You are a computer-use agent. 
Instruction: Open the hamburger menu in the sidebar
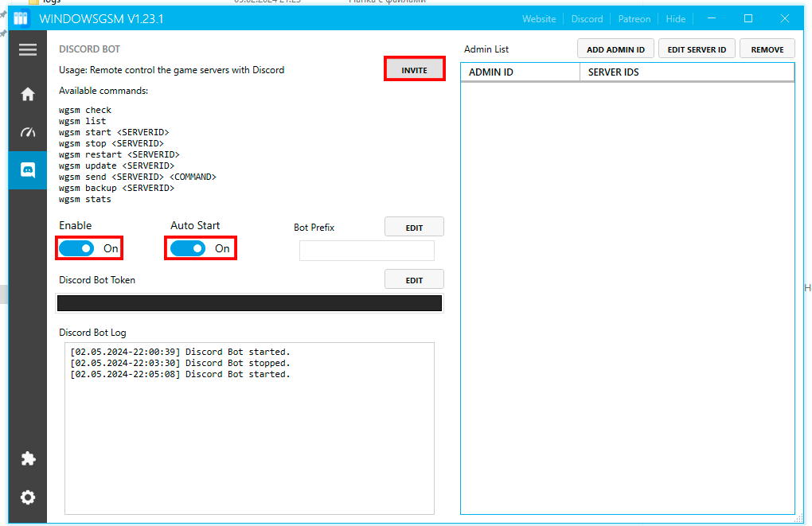(27, 49)
